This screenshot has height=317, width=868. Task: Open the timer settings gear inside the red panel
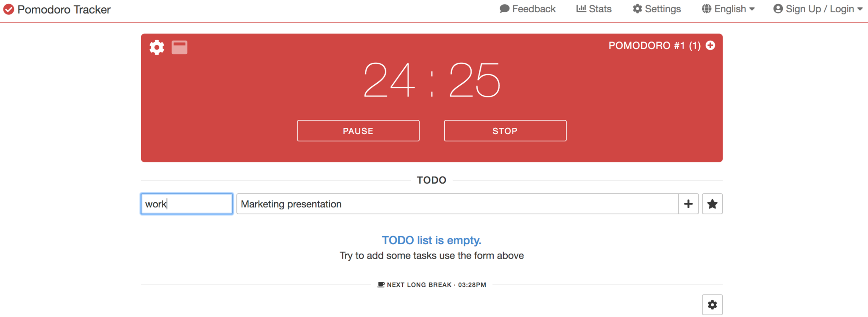(x=157, y=47)
